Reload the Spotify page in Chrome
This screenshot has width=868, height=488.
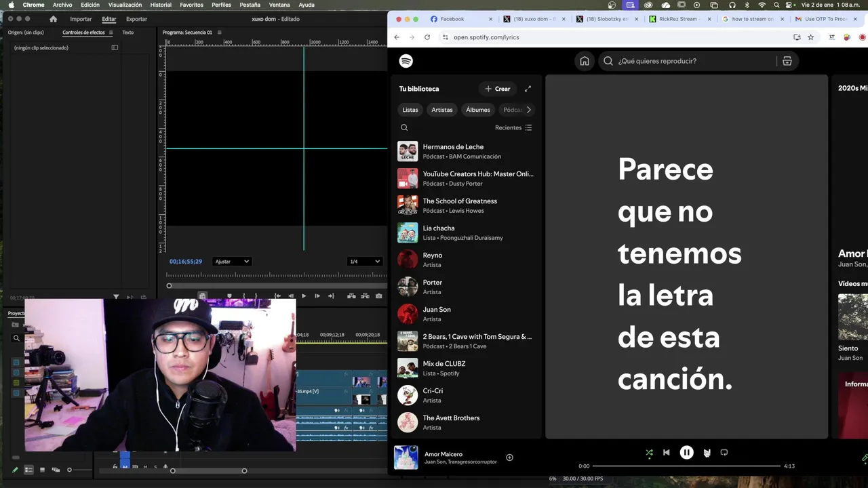[427, 37]
